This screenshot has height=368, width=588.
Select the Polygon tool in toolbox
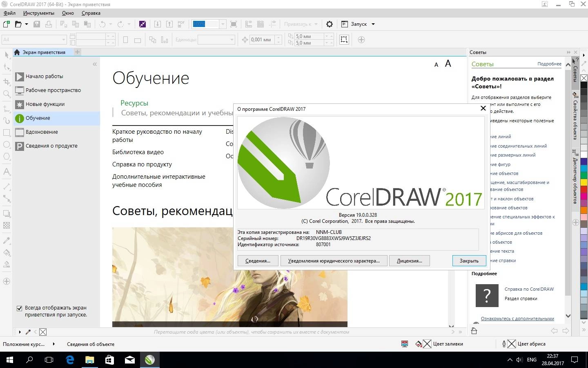(x=7, y=157)
